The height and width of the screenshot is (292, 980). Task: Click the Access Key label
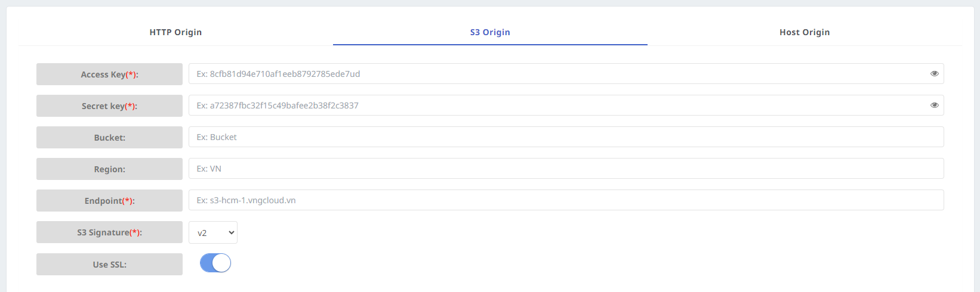109,74
